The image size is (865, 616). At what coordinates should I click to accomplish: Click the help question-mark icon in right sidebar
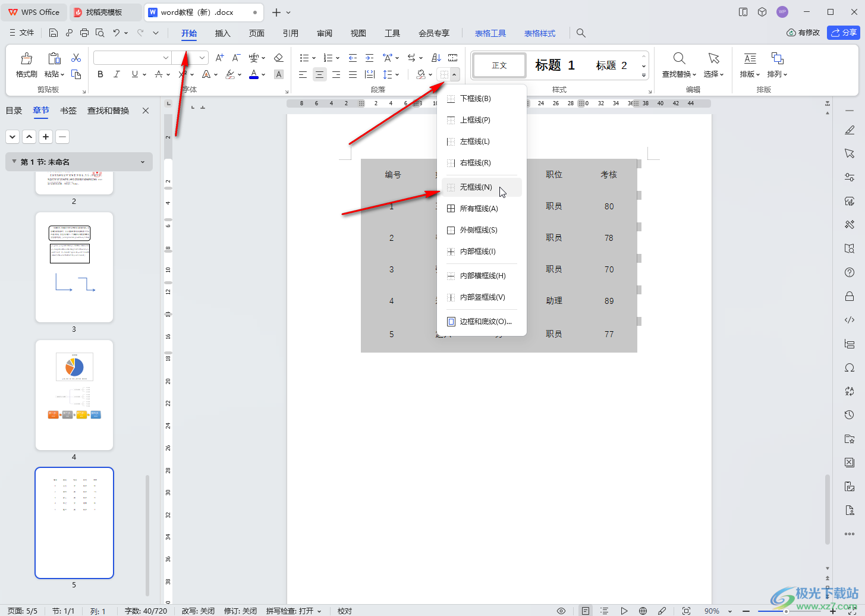(x=850, y=272)
